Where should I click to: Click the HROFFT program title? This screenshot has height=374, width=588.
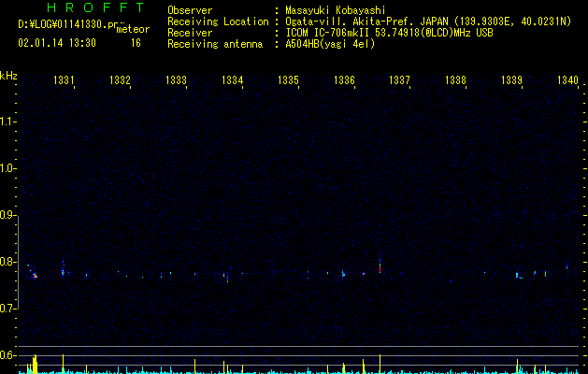[96, 7]
